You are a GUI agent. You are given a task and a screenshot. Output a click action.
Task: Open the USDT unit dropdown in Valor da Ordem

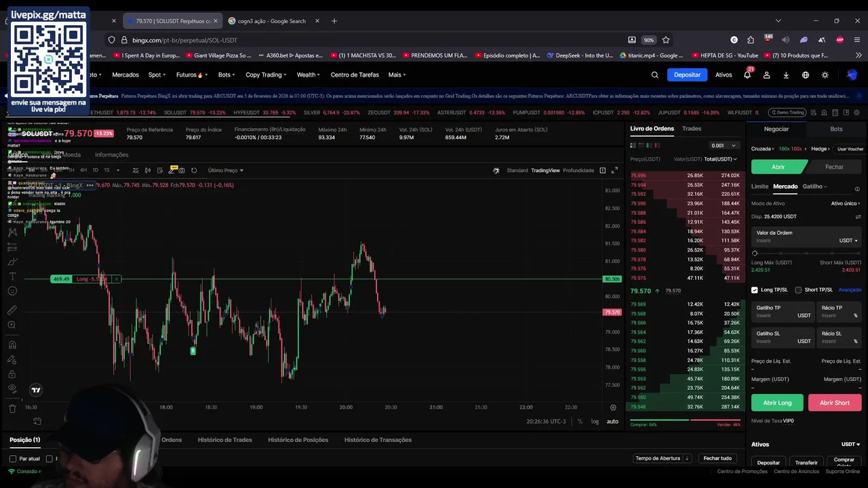click(x=848, y=241)
